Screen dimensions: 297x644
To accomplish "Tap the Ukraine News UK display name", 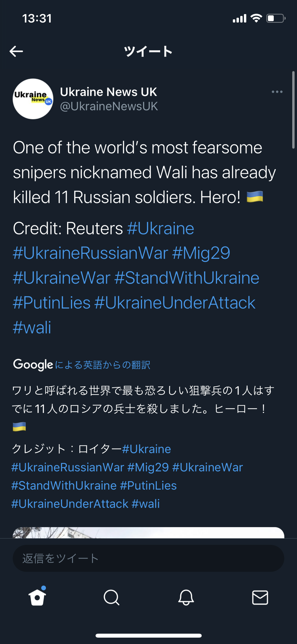I will click(108, 92).
